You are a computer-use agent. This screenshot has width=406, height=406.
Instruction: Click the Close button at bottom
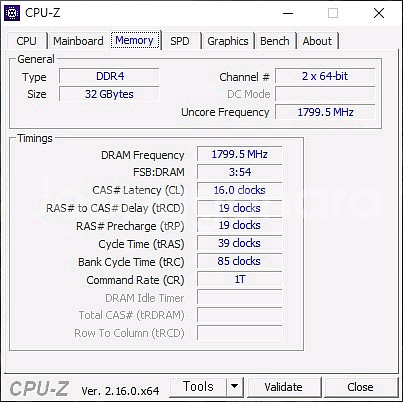tap(360, 387)
